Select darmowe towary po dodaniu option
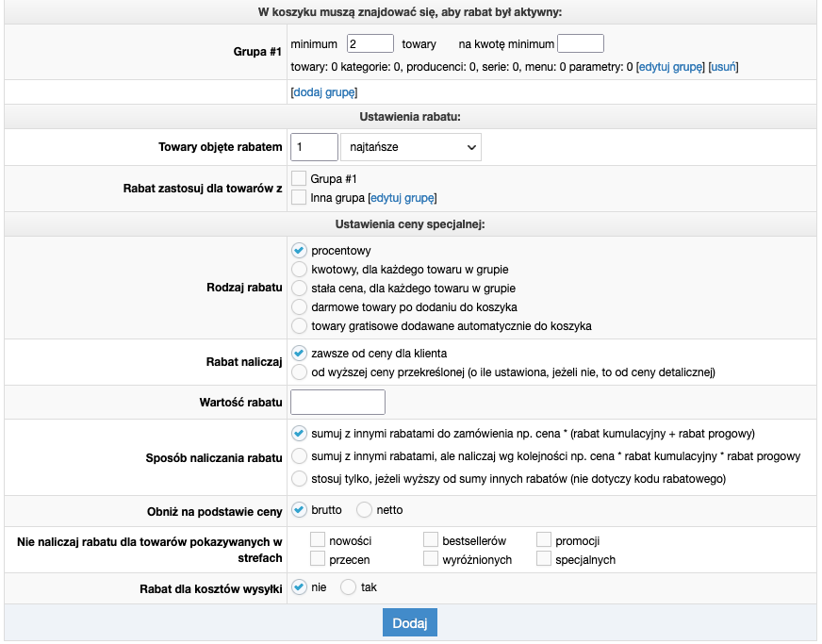 [299, 307]
